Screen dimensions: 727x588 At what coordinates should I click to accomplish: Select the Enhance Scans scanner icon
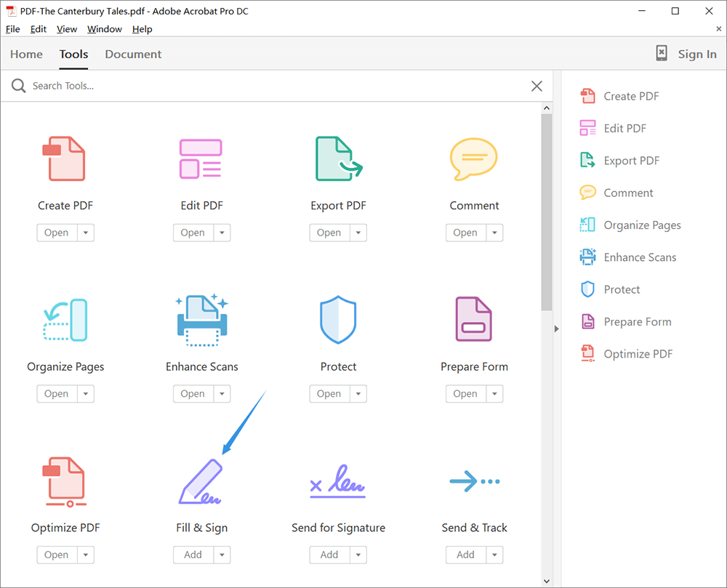tap(201, 320)
